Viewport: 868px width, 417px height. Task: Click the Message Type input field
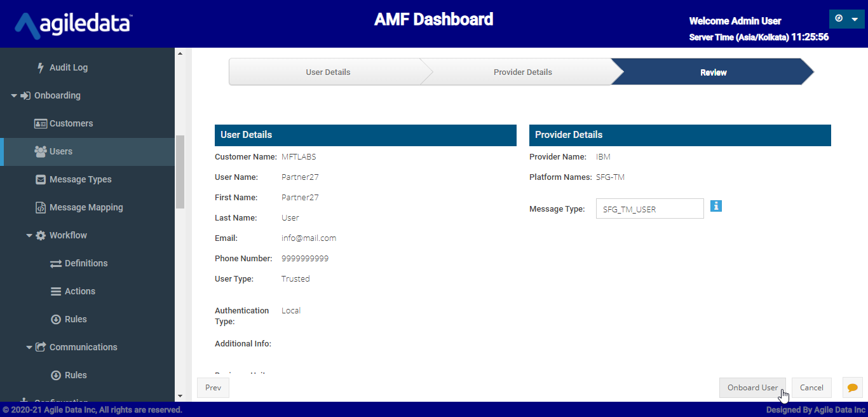click(x=649, y=209)
